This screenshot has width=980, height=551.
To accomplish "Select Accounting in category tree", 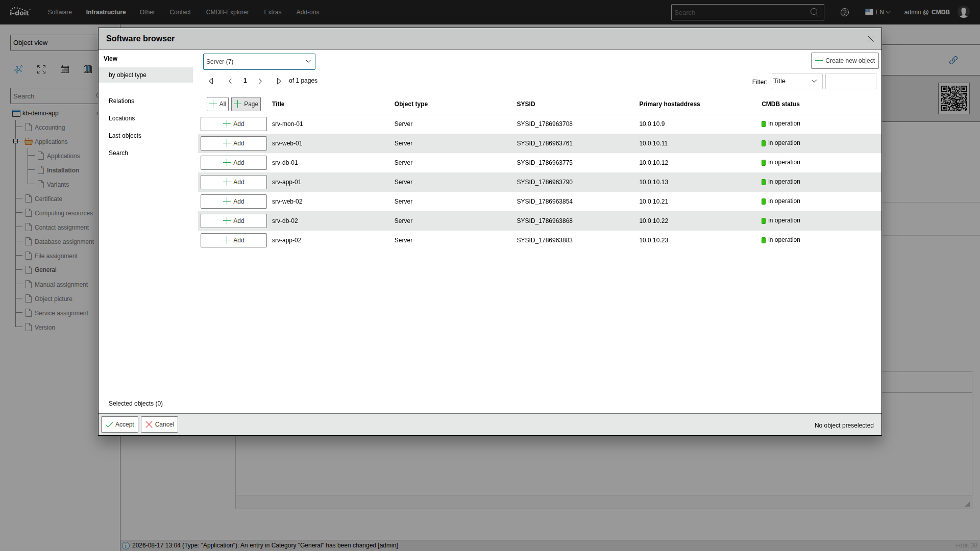I will click(50, 128).
